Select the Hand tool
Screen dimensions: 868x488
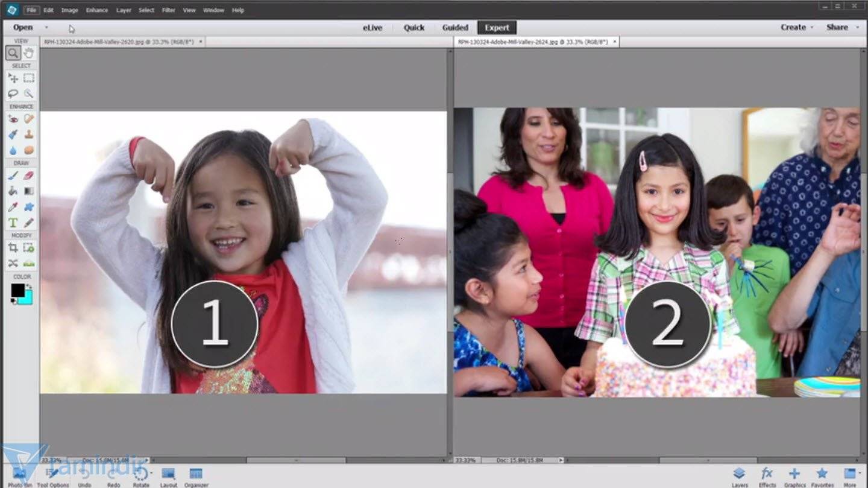coord(28,53)
